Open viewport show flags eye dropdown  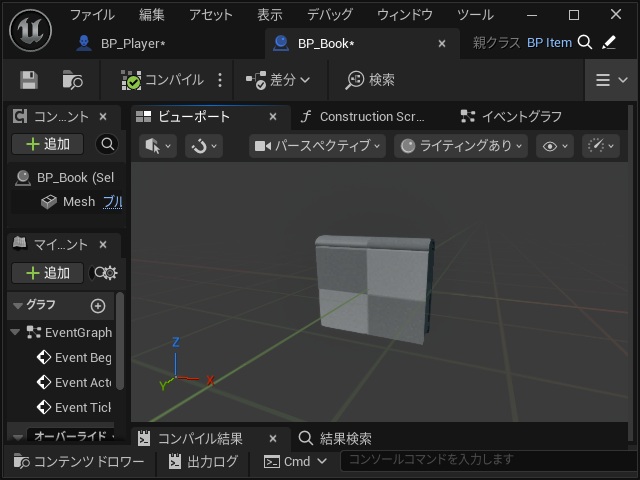point(555,146)
